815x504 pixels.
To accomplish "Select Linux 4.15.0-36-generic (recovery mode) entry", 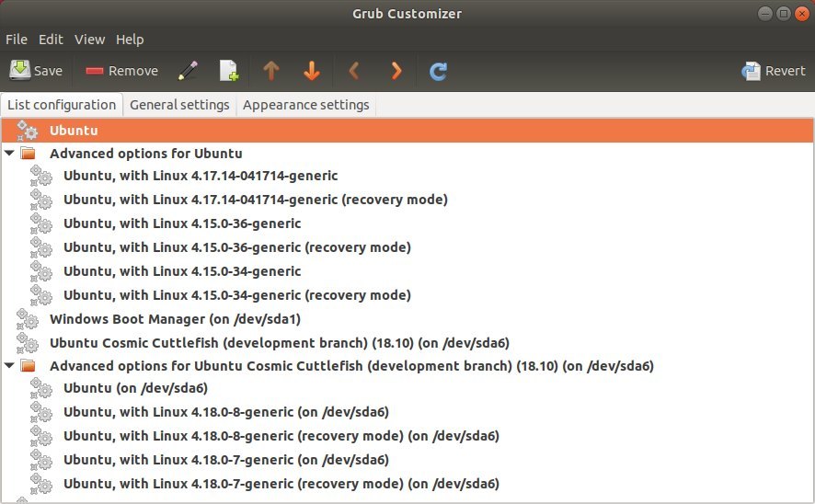I will pyautogui.click(x=407, y=247).
